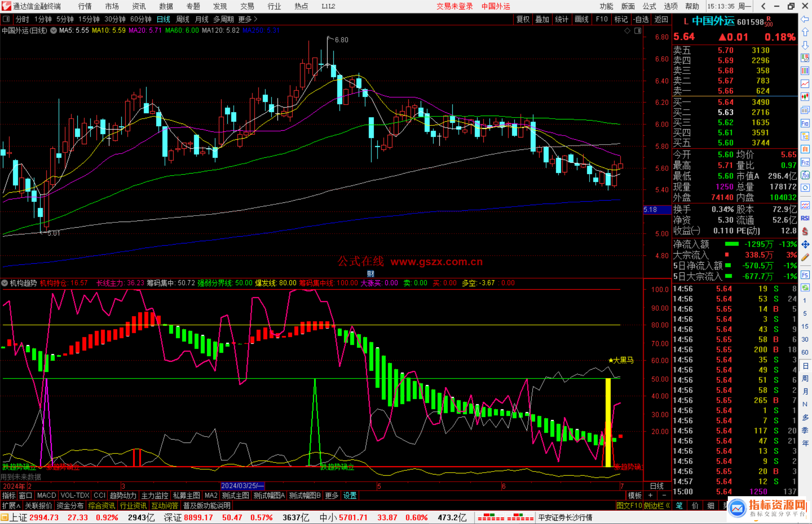Click the red S arrow icon in sidebar

805,231
